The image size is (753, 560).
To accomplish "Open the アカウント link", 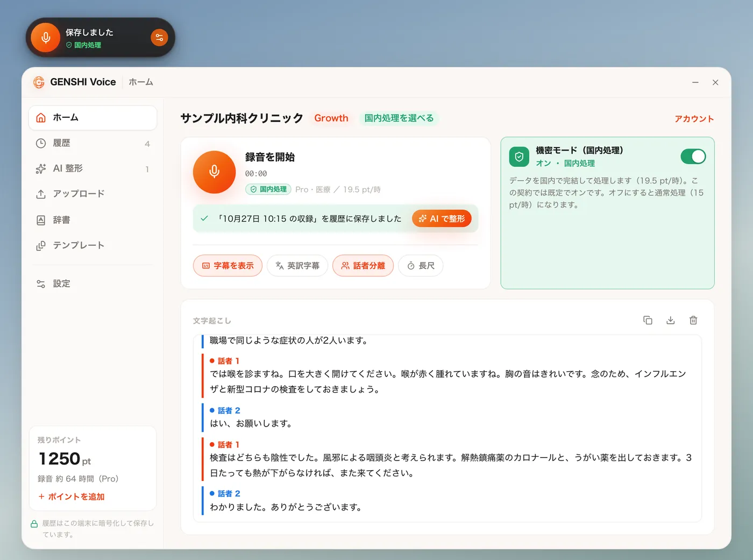I will point(694,119).
